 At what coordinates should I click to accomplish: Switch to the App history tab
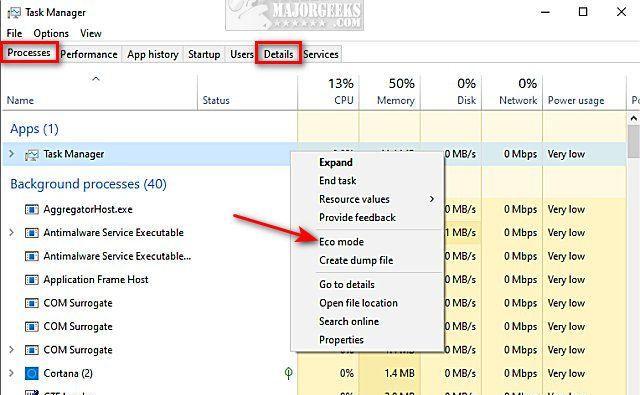(153, 54)
